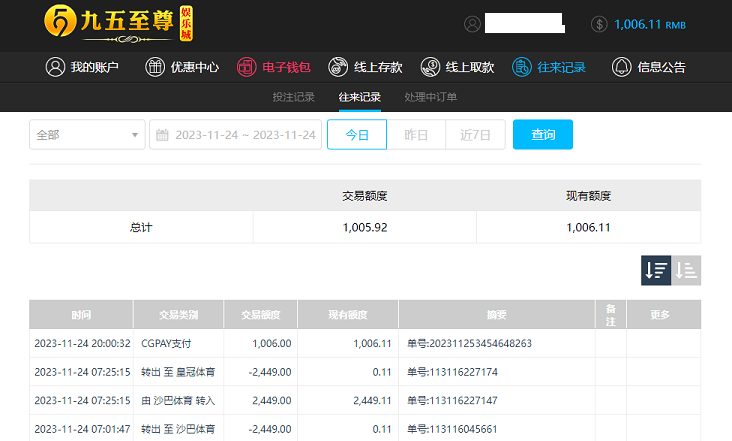
Task: Click the 2023-11-24 20:00:32 timestamp
Action: pyautogui.click(x=82, y=343)
